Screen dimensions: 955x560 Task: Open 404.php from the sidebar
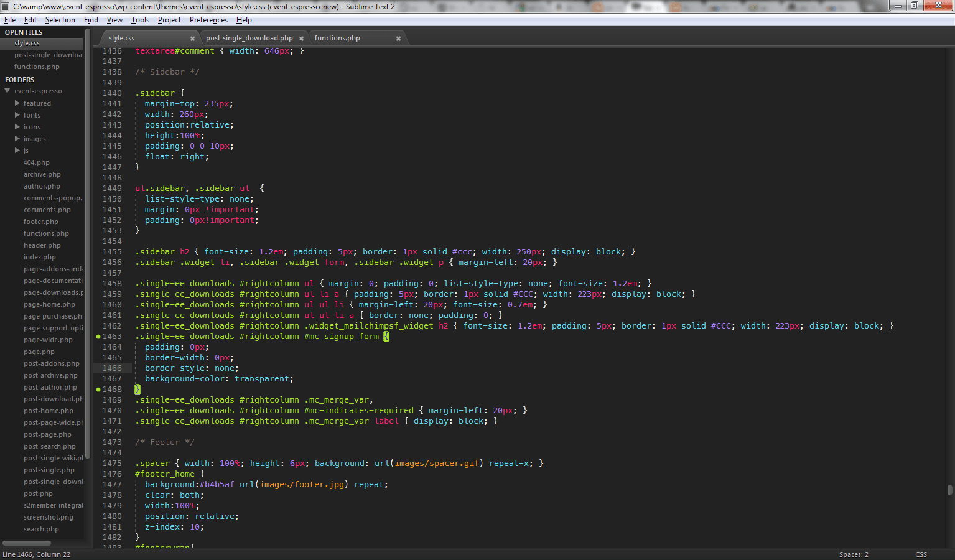(x=35, y=162)
